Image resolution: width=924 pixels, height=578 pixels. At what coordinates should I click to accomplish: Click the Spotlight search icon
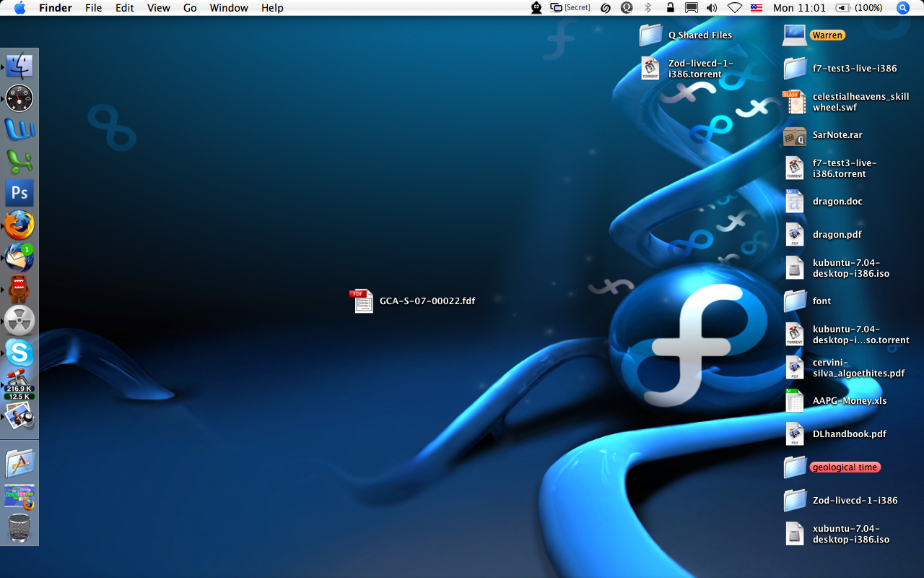pyautogui.click(x=903, y=8)
